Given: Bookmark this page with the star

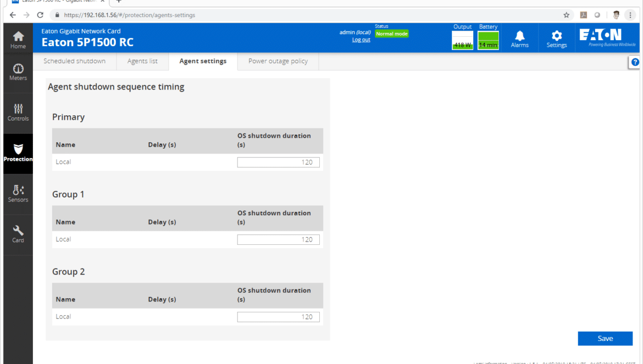Looking at the screenshot, I should (566, 15).
